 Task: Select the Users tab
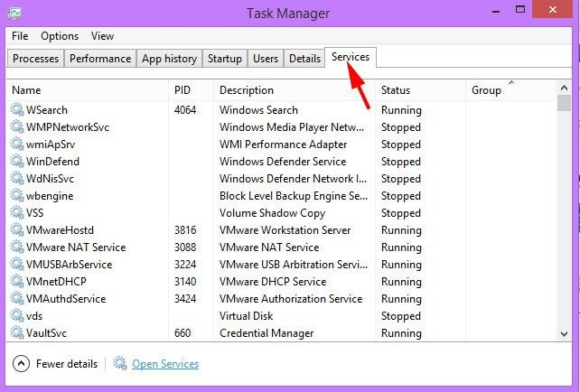pos(266,59)
